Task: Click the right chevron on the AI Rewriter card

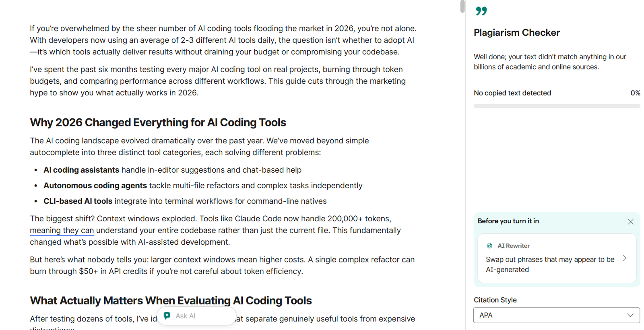Action: tap(625, 258)
